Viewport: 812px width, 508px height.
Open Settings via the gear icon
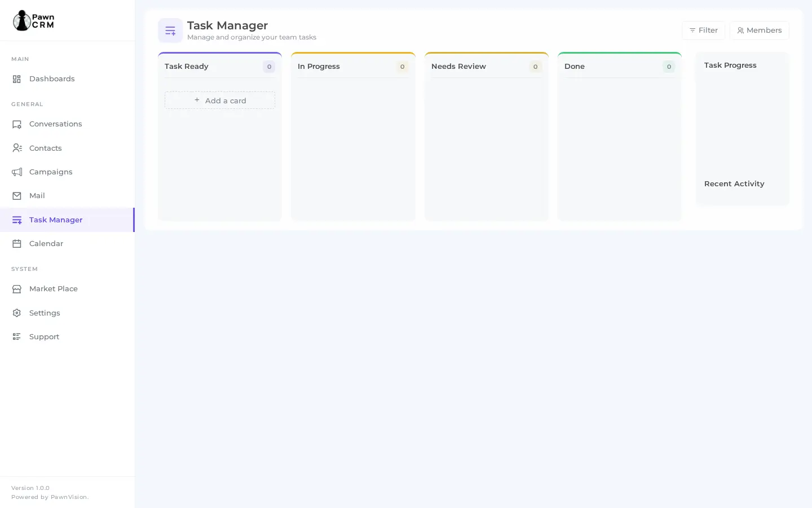(16, 313)
